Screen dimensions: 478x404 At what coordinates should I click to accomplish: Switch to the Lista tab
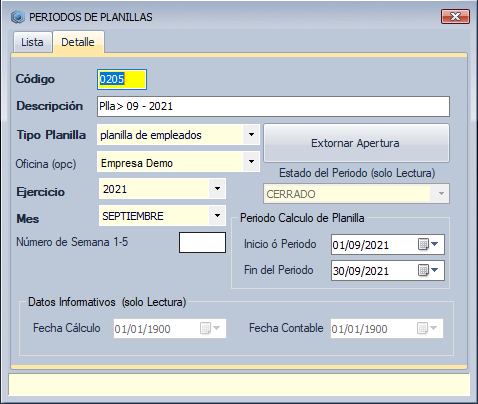click(x=32, y=42)
